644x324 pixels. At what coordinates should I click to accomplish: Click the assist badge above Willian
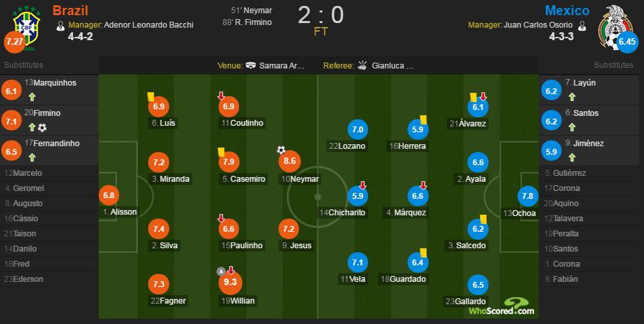click(x=221, y=271)
